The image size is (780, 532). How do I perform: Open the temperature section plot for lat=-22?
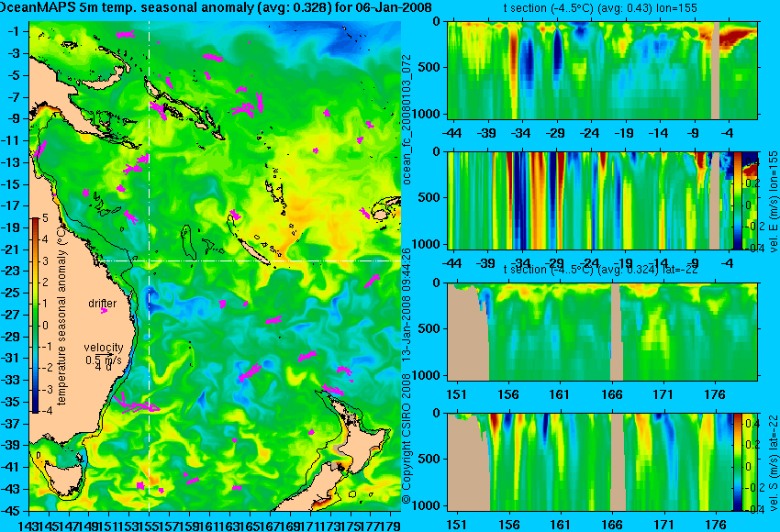pyautogui.click(x=602, y=332)
